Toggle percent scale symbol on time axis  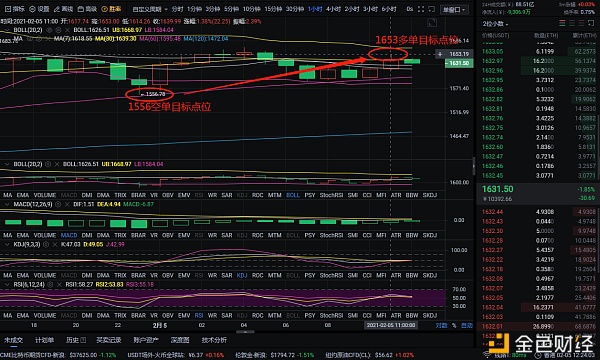click(x=454, y=326)
